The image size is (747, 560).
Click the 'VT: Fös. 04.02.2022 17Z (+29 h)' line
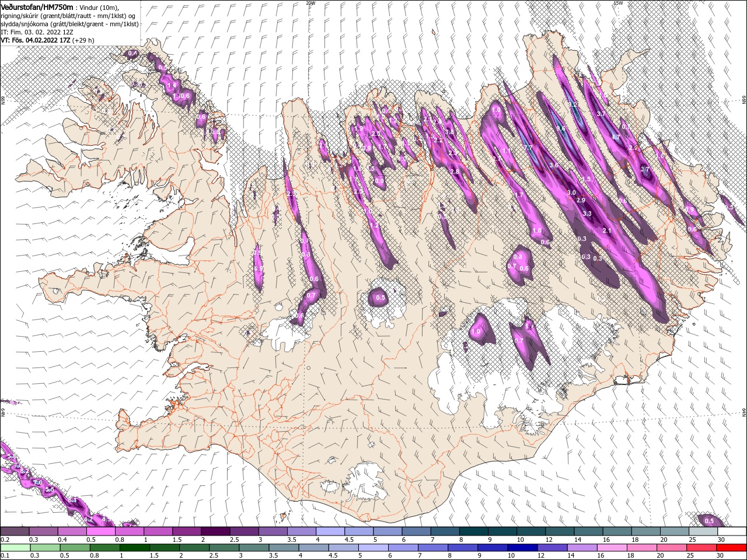(x=48, y=40)
